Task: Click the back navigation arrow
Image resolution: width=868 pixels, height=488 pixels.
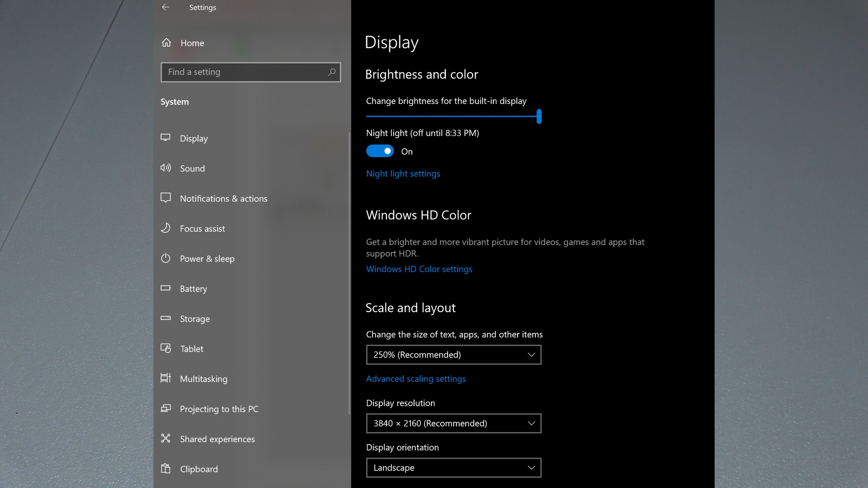Action: point(166,7)
